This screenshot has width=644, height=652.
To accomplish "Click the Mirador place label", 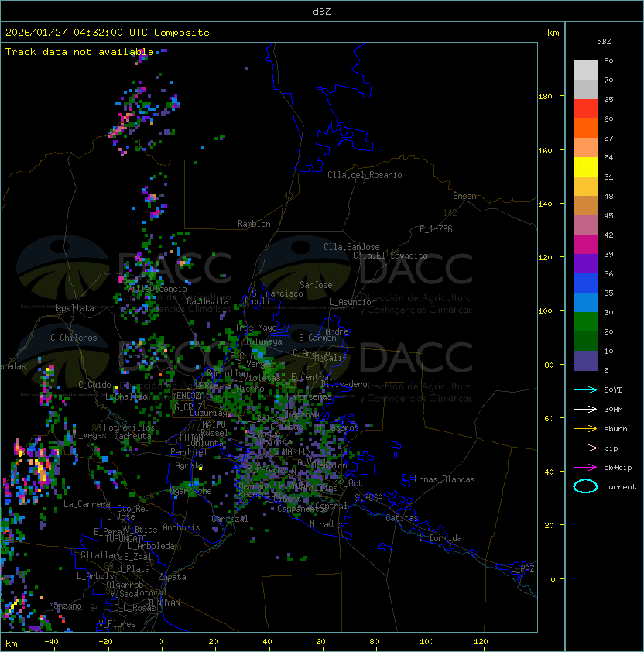I will click(x=327, y=524).
